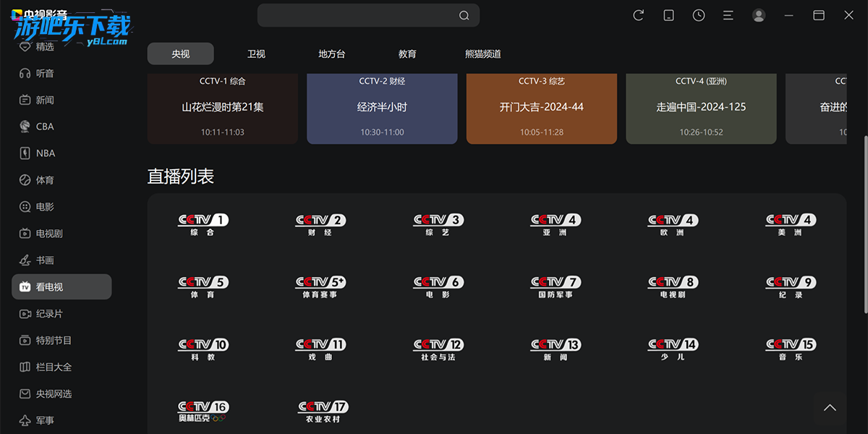
Task: Open watch history clock icon
Action: click(x=699, y=15)
